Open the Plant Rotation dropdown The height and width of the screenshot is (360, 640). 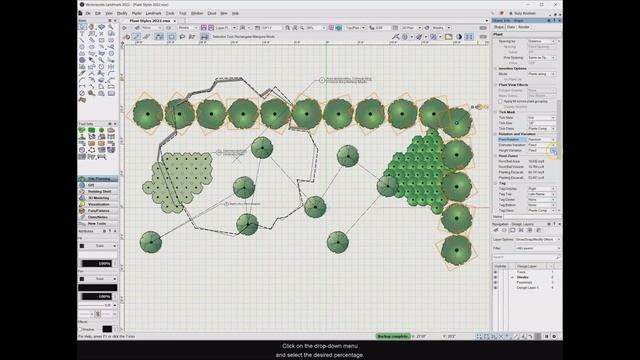pos(542,140)
